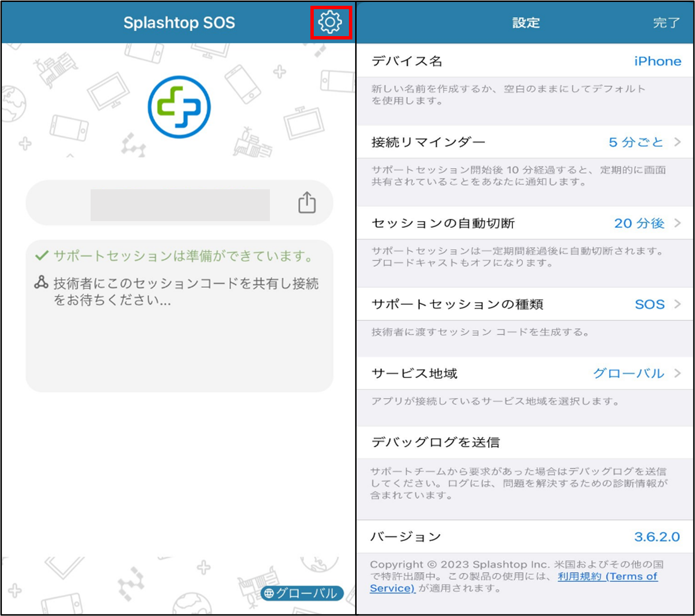Open サービス地域 setting row
This screenshot has height=616, width=695.
pos(525,373)
